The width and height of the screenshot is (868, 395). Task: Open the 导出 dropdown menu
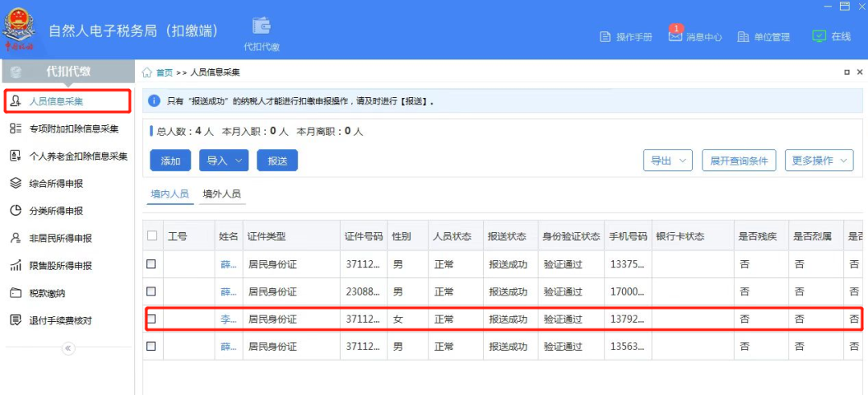pos(668,161)
